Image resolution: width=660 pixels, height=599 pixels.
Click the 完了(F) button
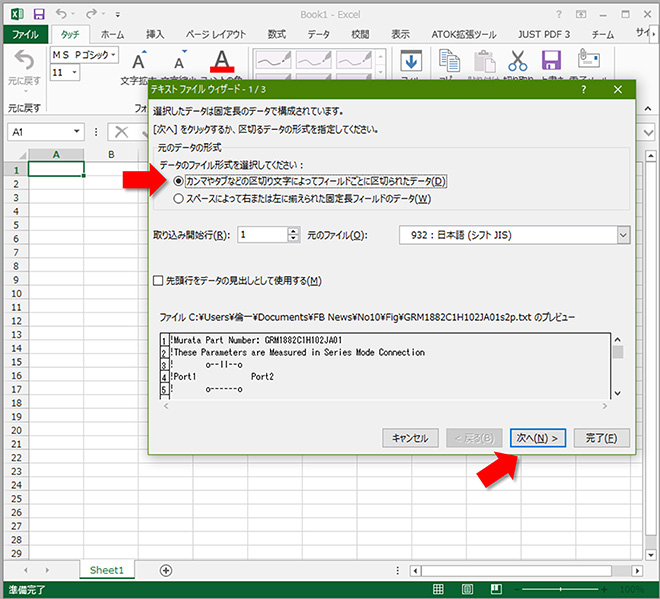pos(601,438)
